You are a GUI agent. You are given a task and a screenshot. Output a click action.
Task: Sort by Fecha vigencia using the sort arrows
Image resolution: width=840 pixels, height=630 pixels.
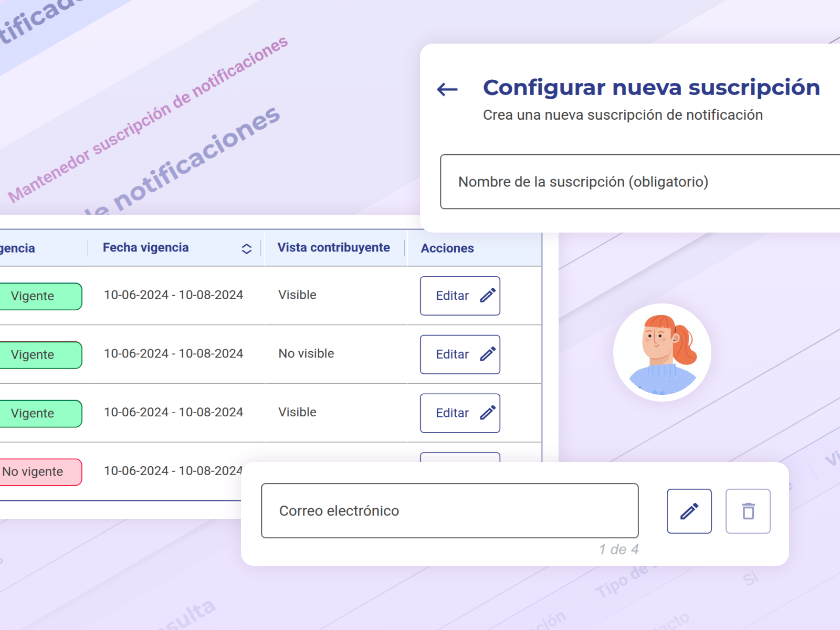tap(246, 249)
